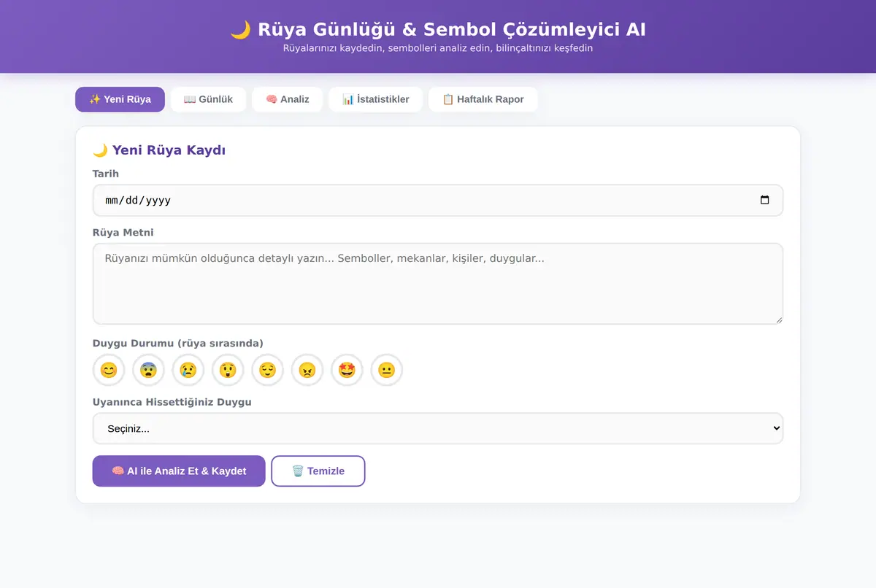The width and height of the screenshot is (876, 588).
Task: Select the smiling happy face emotion
Action: [109, 370]
